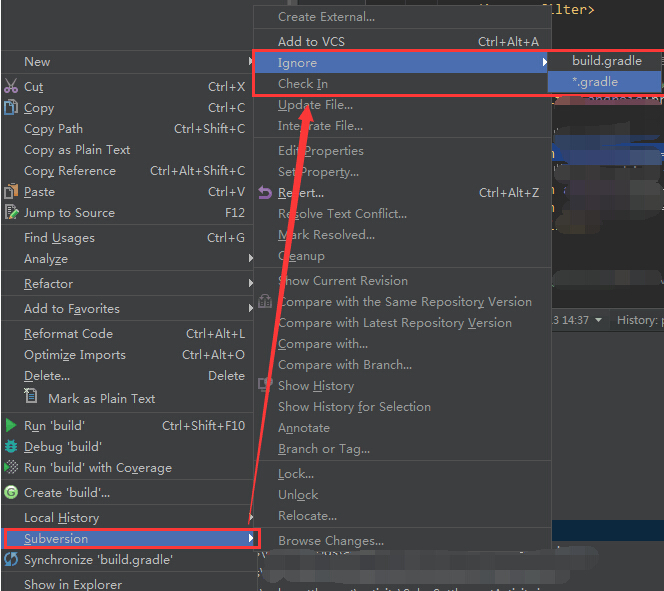Choose Add to VCS

[402, 41]
